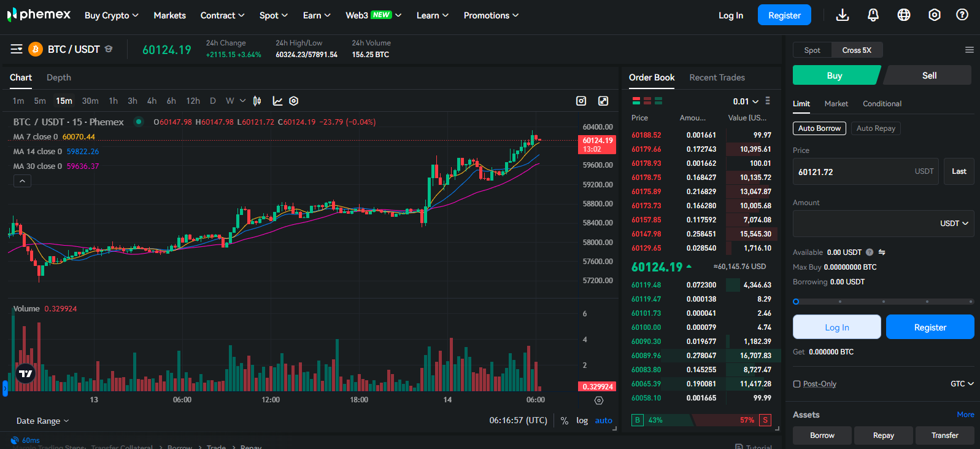Select the 5m chart timeframe
This screenshot has height=449, width=980.
[40, 101]
